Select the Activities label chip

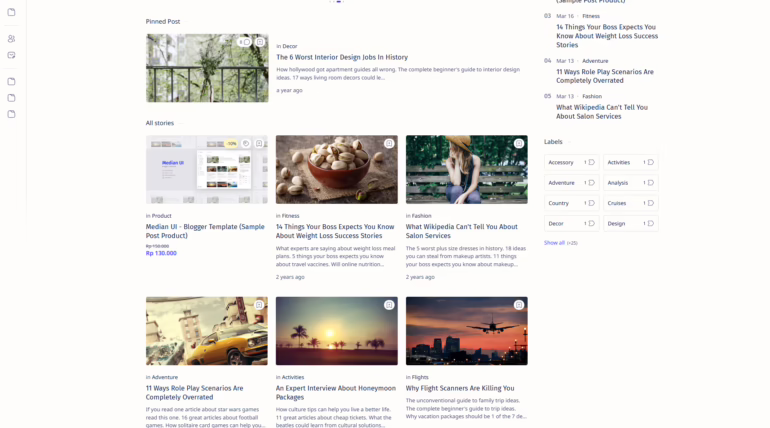point(631,162)
